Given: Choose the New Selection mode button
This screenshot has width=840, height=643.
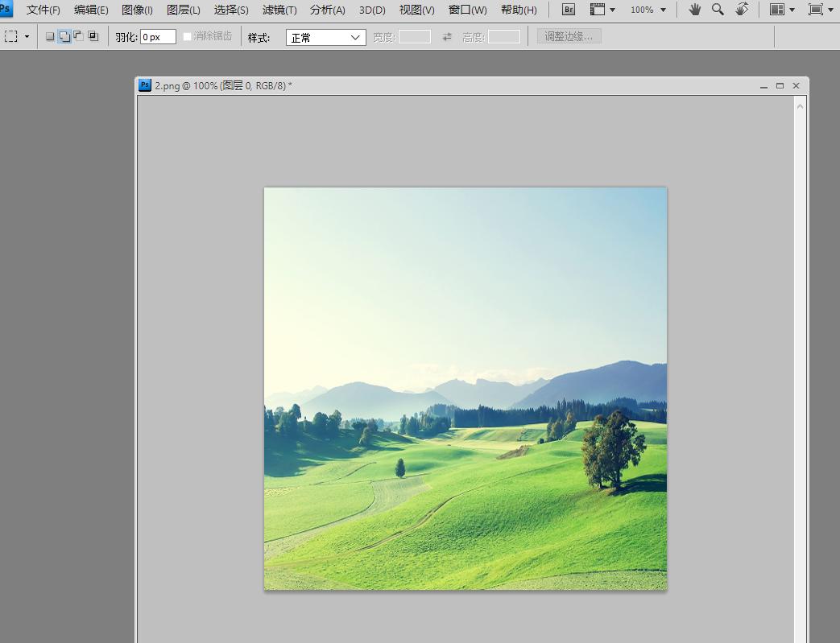Looking at the screenshot, I should pyautogui.click(x=50, y=37).
